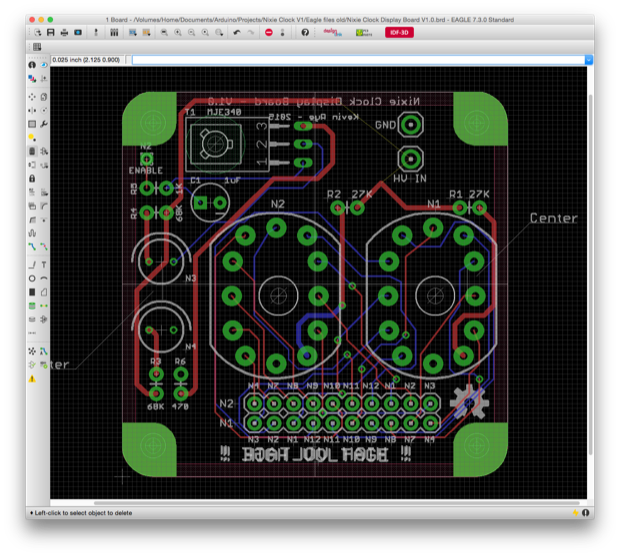Select the Info tool
This screenshot has height=556, width=620.
32,65
